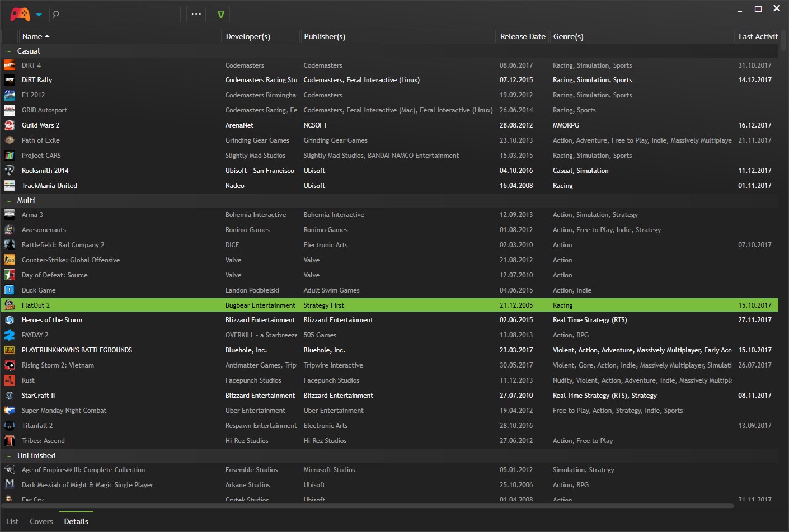
Task: Sort by Developer(s) column header
Action: (x=248, y=36)
